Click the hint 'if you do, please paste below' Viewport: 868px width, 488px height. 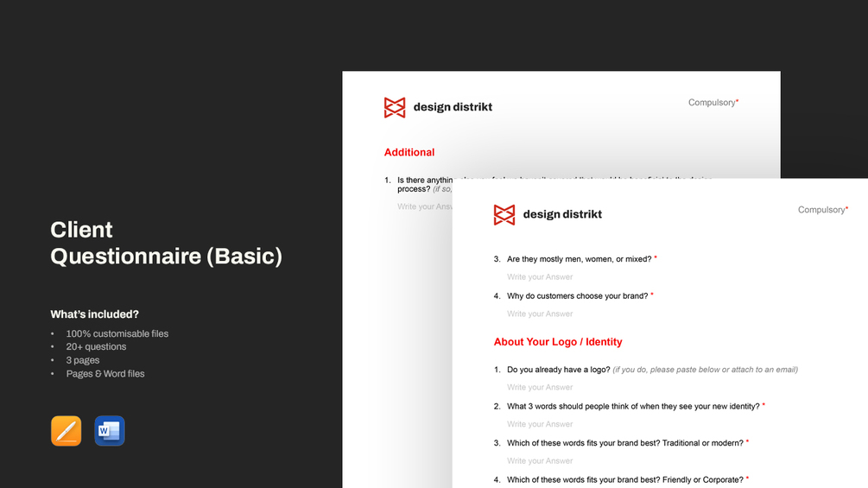(x=706, y=370)
